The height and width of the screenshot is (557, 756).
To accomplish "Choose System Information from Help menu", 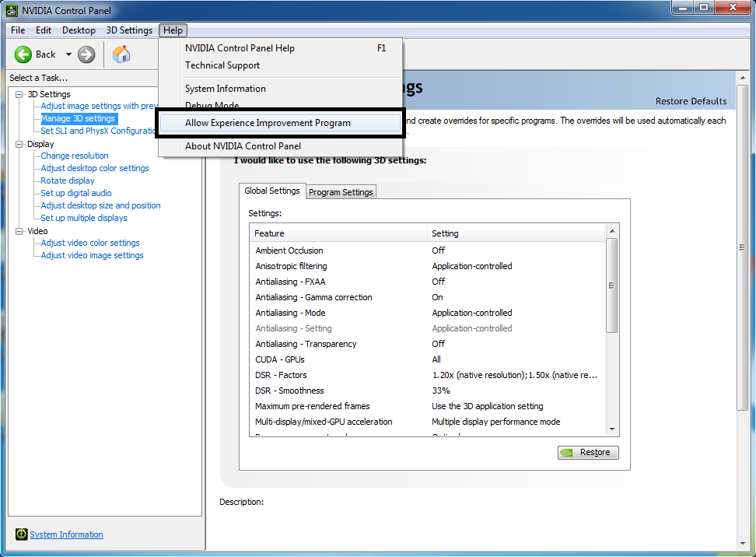I will tap(281, 89).
